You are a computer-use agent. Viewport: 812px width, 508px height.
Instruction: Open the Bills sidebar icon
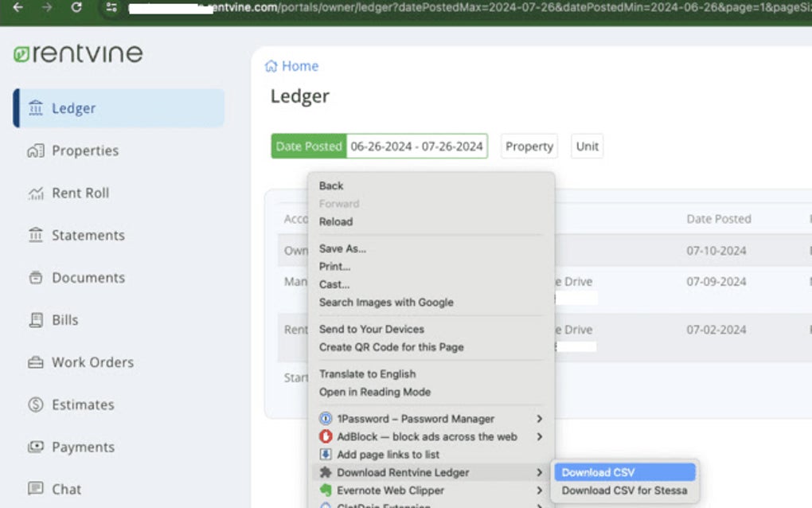click(35, 319)
